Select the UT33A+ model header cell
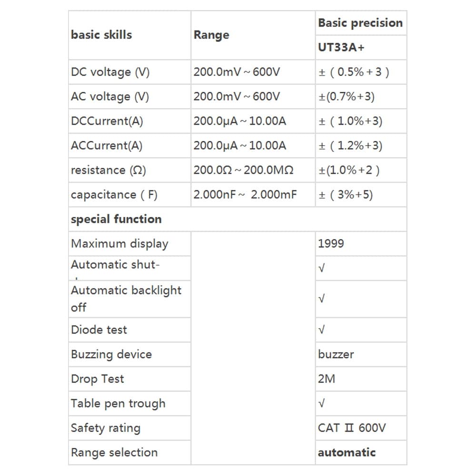The height and width of the screenshot is (476, 476). [341, 48]
